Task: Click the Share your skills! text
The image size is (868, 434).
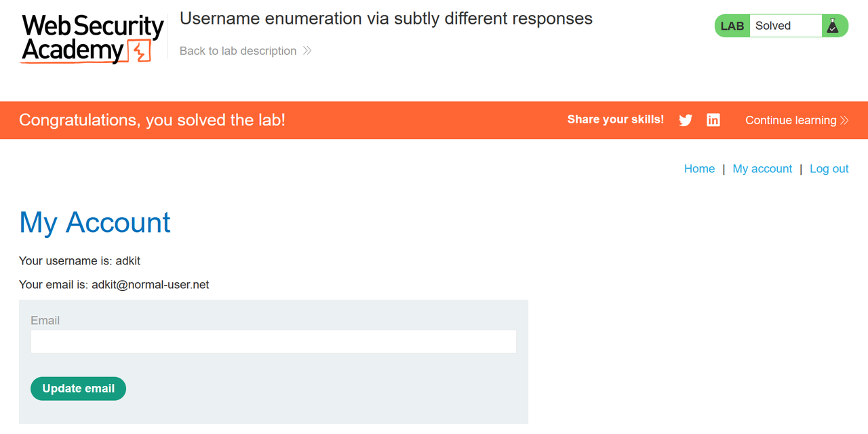Action: (615, 119)
